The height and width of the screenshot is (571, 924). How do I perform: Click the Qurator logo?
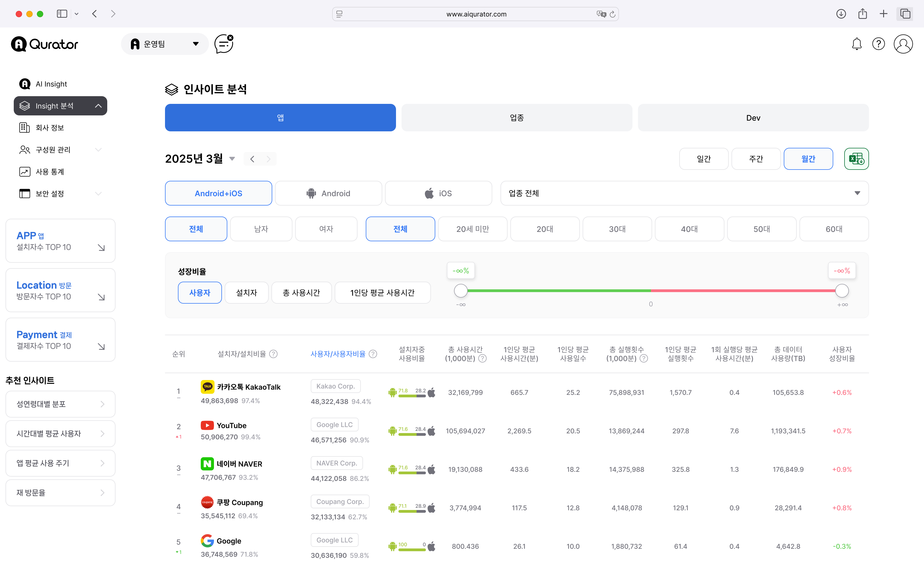[x=45, y=44]
